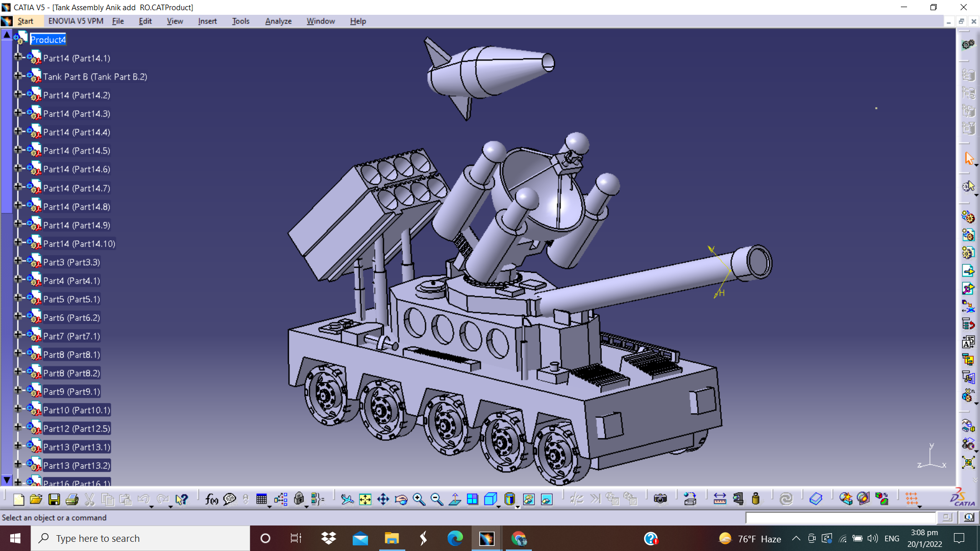Image resolution: width=980 pixels, height=551 pixels.
Task: Click the Multi-View quad window icon
Action: click(473, 499)
